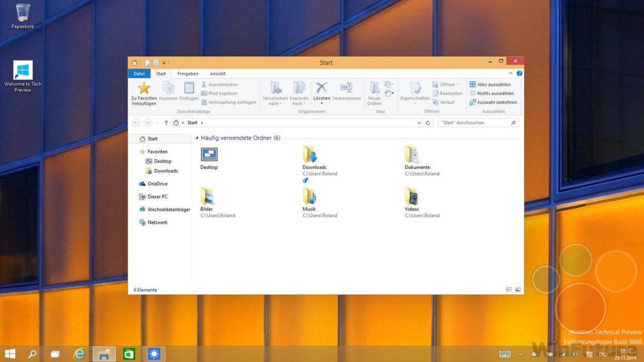Open the Eigenschaften dropdown
The height and width of the screenshot is (362, 644).
click(x=415, y=104)
